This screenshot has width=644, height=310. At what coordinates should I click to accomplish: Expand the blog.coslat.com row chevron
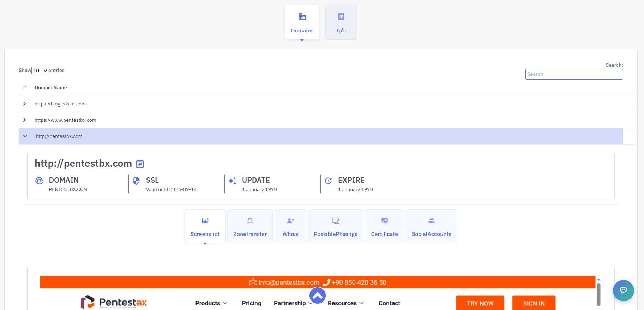coord(24,104)
